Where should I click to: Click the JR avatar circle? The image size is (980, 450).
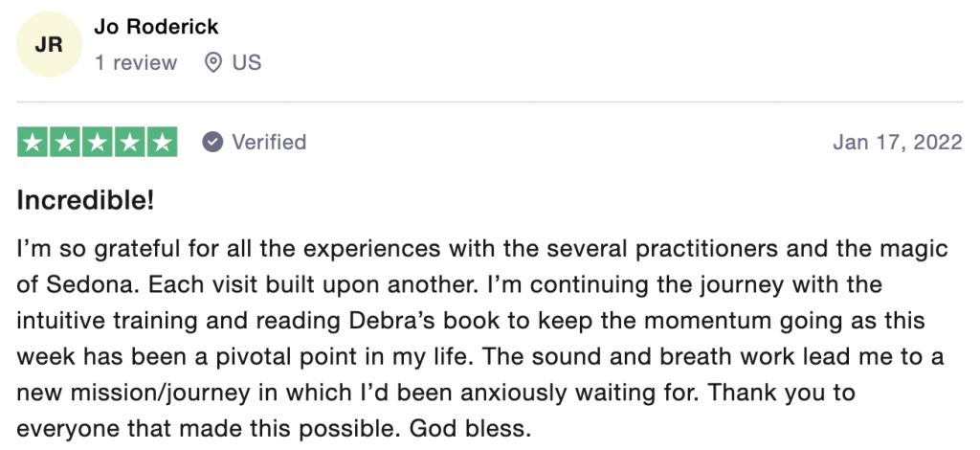[50, 45]
